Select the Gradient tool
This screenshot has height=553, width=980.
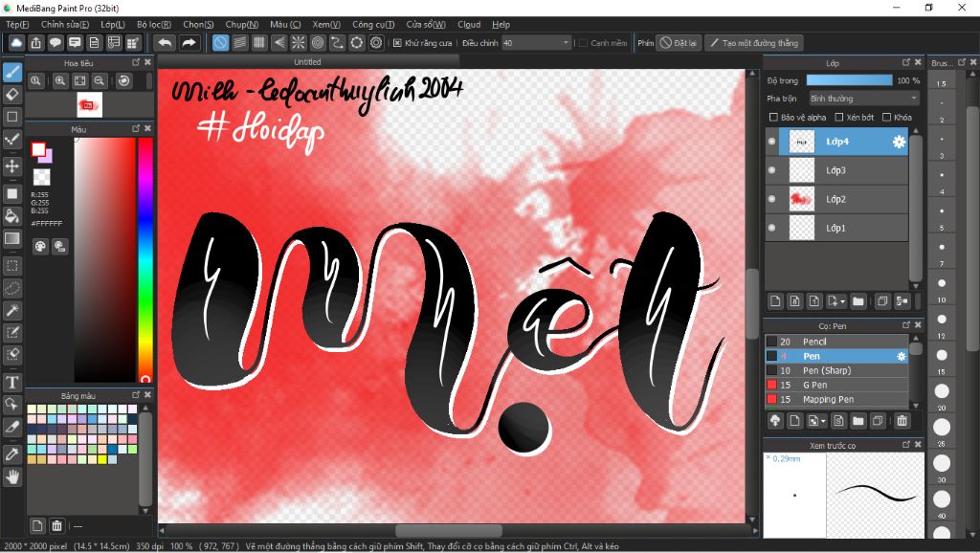(11, 238)
